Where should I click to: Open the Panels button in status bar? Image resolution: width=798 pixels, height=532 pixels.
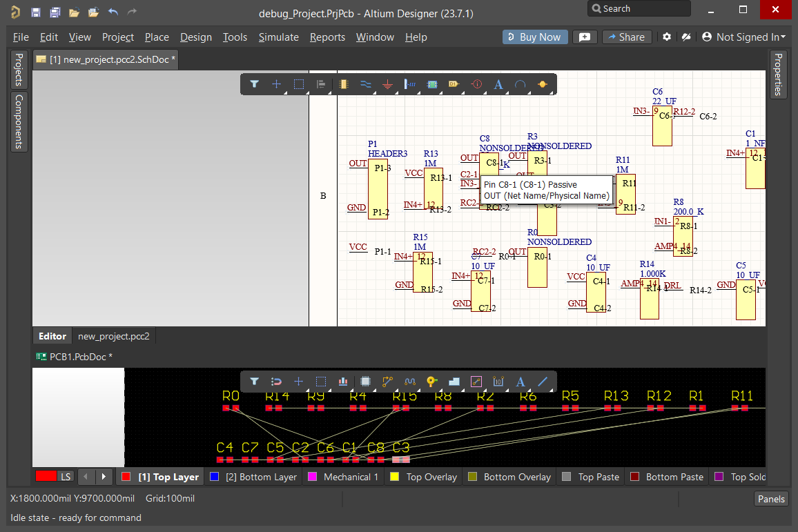[x=770, y=499]
